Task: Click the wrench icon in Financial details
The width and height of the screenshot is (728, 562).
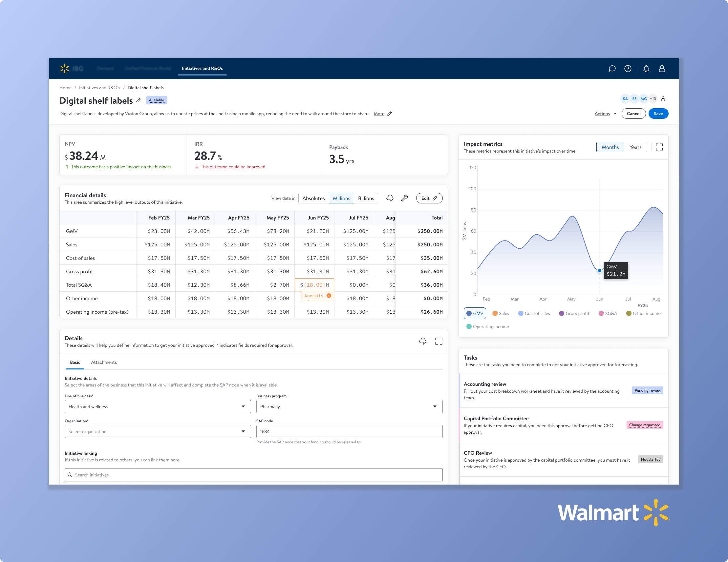Action: click(x=404, y=198)
